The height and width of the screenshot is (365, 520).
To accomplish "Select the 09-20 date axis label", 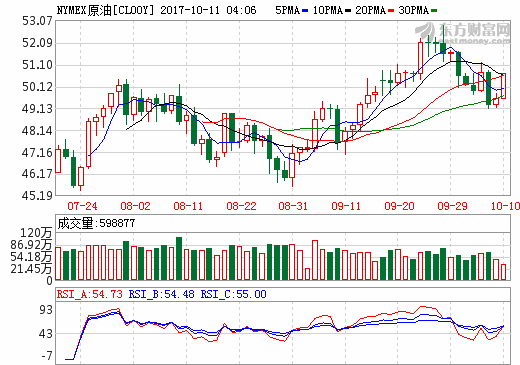I will (x=399, y=206).
